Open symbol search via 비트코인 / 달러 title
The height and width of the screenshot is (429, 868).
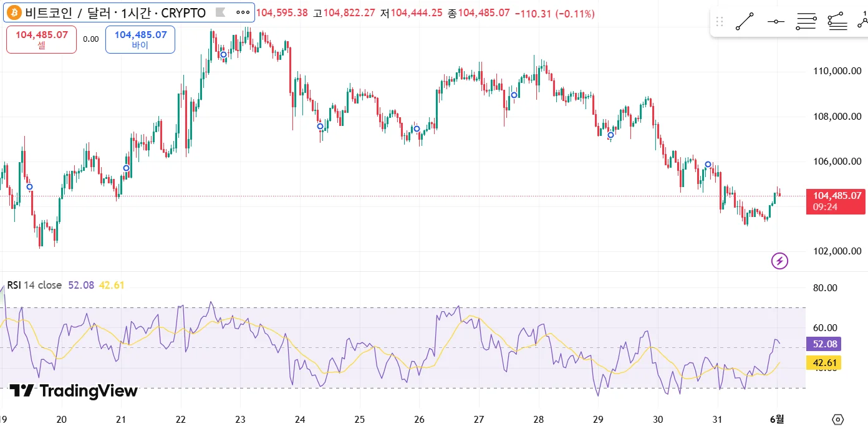click(x=115, y=12)
